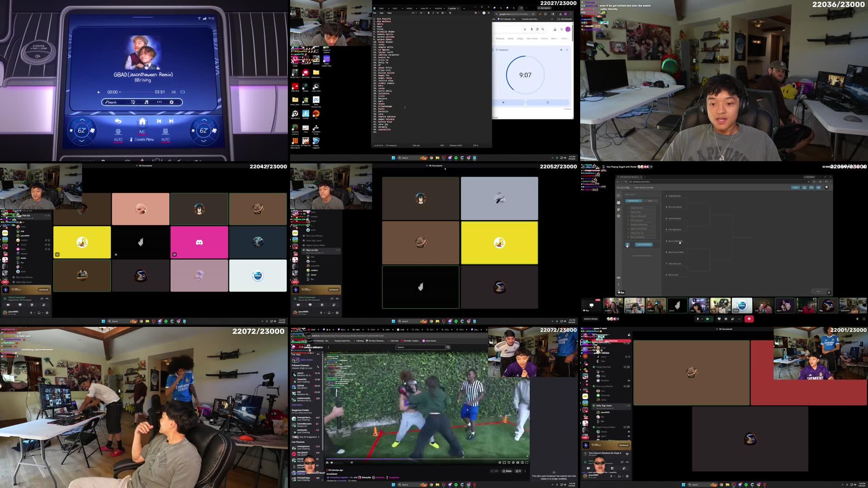The height and width of the screenshot is (488, 868).
Task: Switch to the CSGO tab in Notepad
Action: tap(381, 8)
